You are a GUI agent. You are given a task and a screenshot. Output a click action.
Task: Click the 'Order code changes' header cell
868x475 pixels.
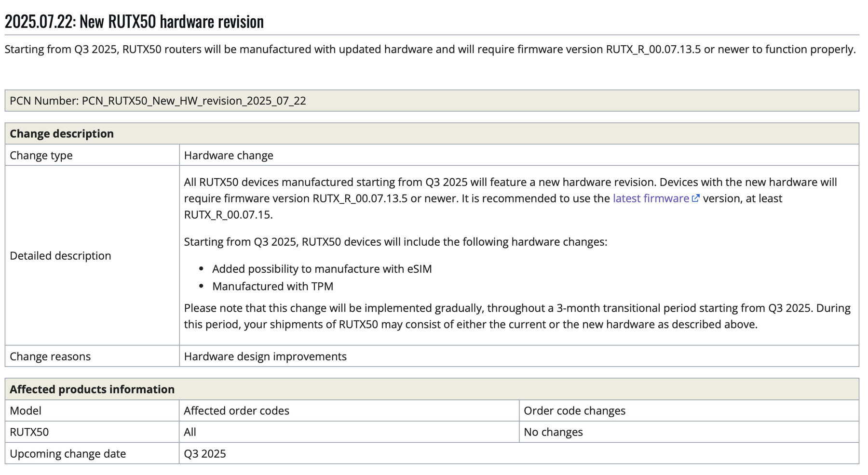[689, 410]
